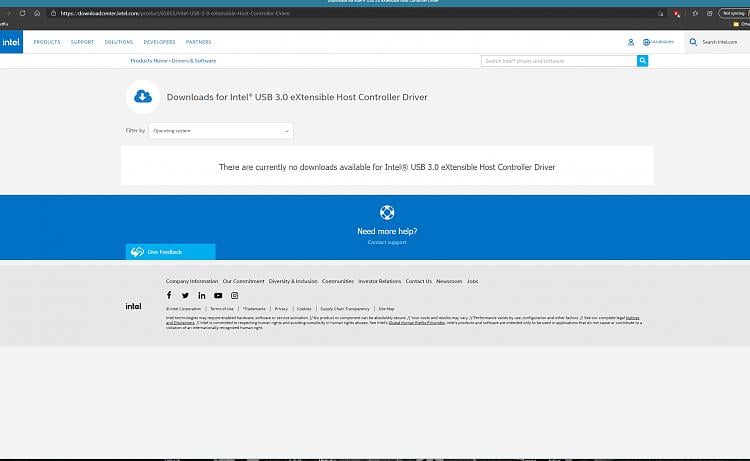Click the lifebuoy help icon
This screenshot has height=461, width=750.
387,212
